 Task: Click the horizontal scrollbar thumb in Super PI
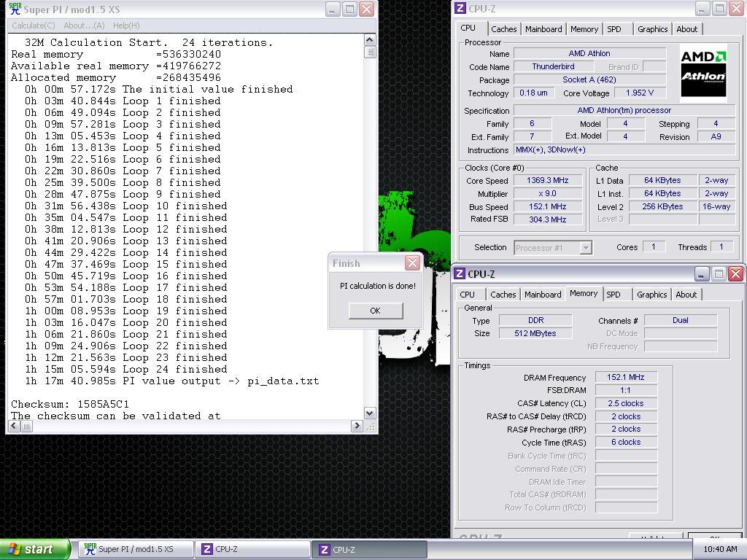[x=27, y=426]
